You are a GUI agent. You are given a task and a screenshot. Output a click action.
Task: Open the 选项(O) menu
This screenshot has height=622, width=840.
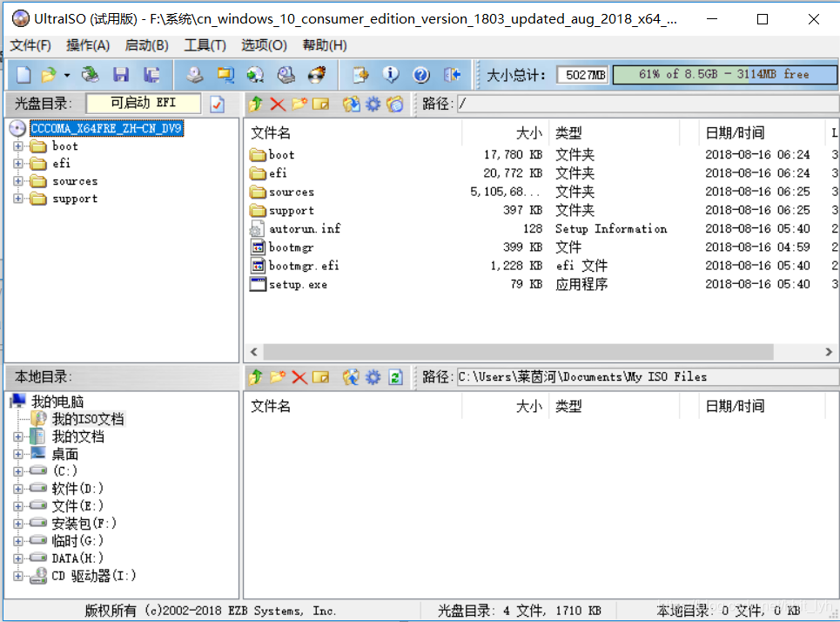[x=264, y=45]
